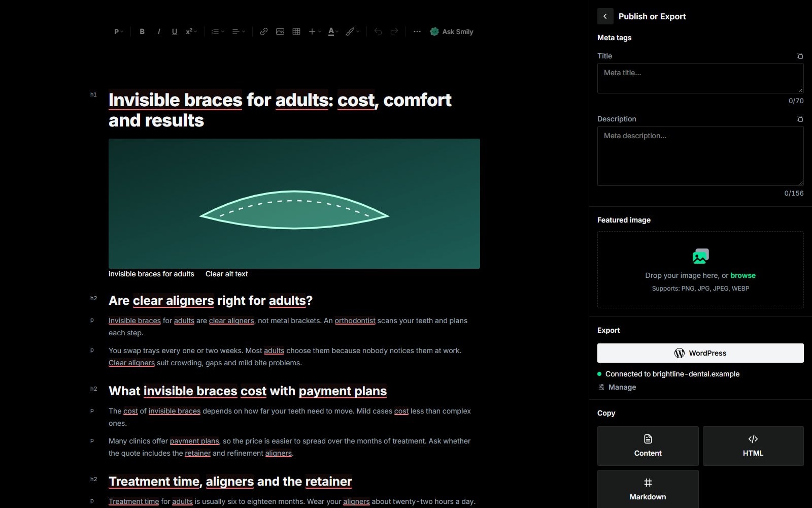This screenshot has width=812, height=508.
Task: Redo the last edit
Action: pos(394,31)
